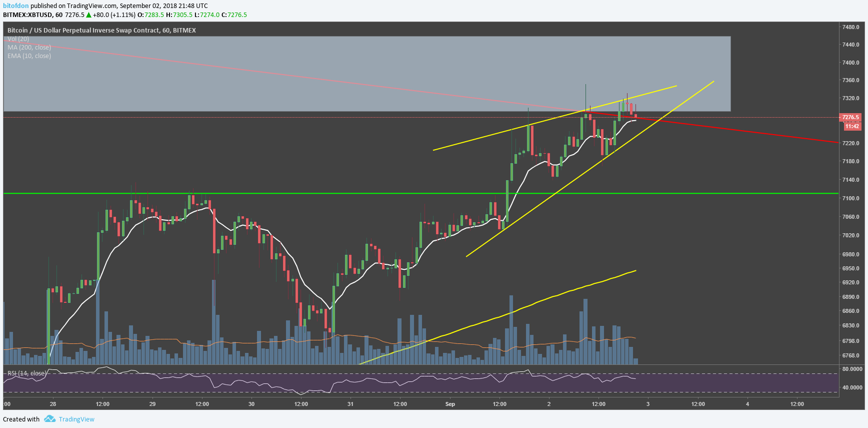Click the 4 date label on time axis

(747, 404)
